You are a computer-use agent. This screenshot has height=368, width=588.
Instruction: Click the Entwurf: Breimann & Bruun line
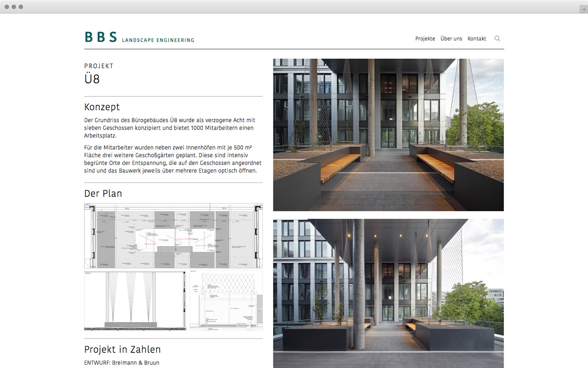coord(122,363)
